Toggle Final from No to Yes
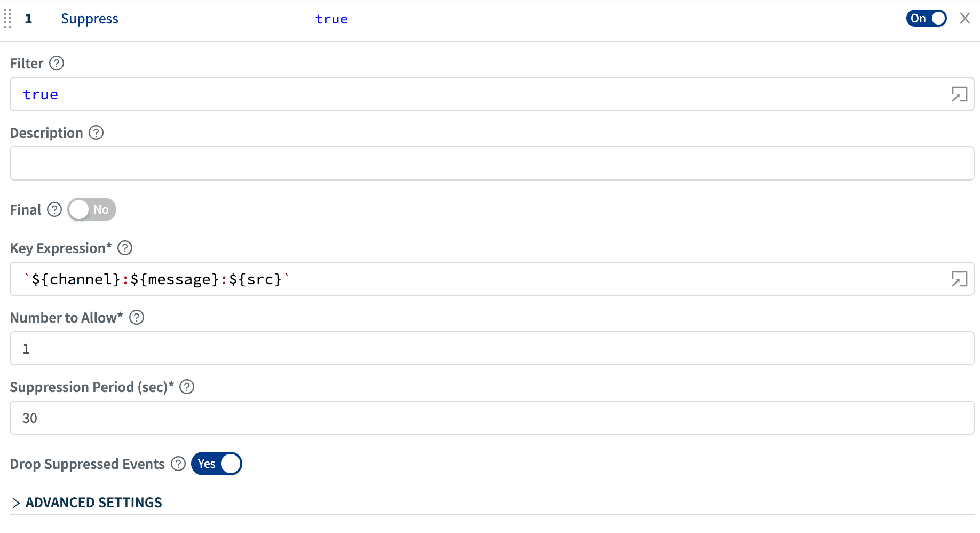This screenshot has height=533, width=980. coord(91,209)
